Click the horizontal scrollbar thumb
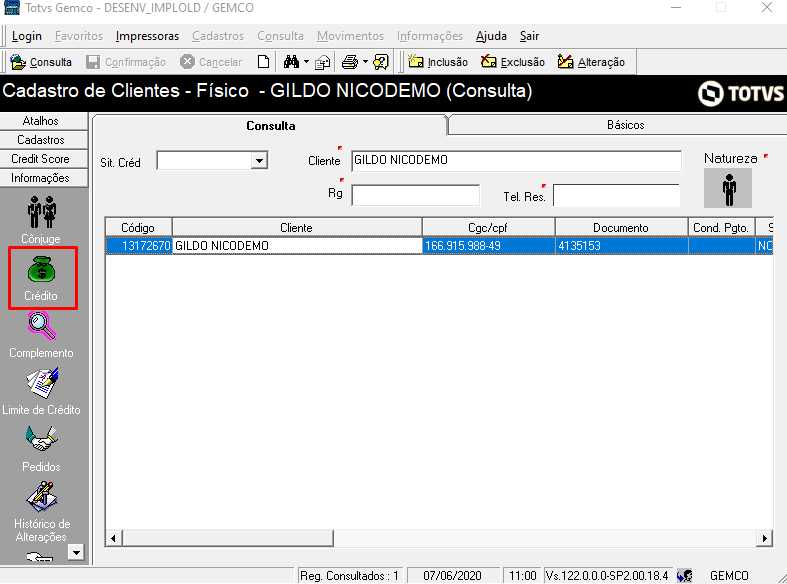The width and height of the screenshot is (787, 584). pos(227,538)
